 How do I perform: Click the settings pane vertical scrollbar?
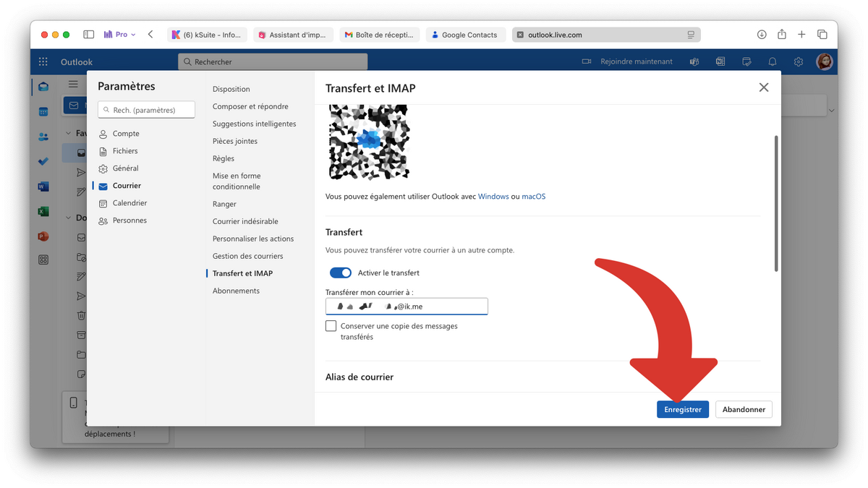pos(776,203)
